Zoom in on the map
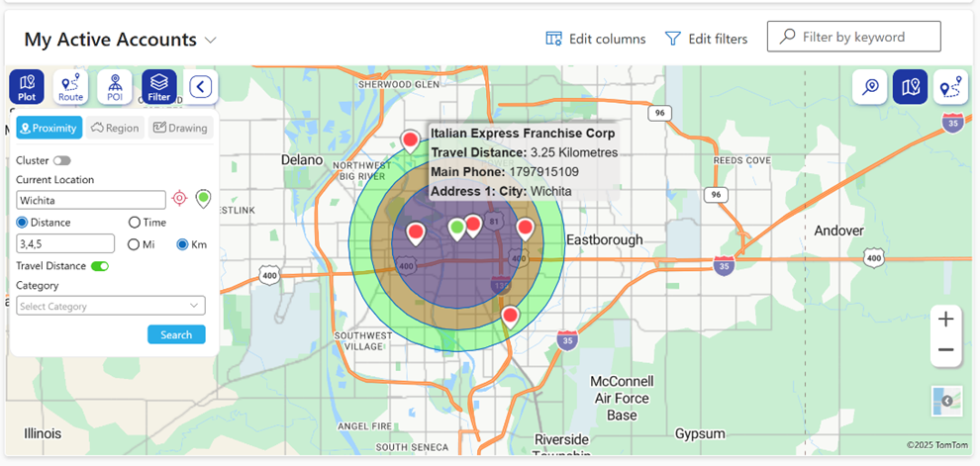 [x=945, y=320]
